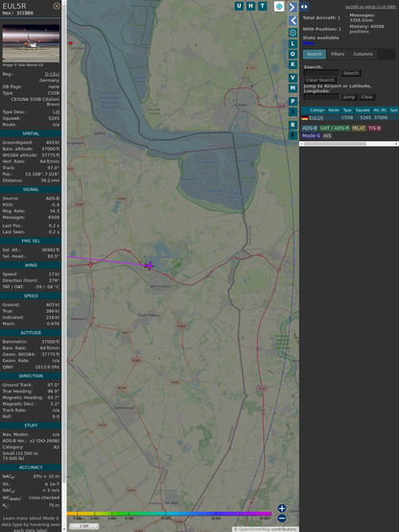
Task: Click the Clear button beside Jump
Action: click(x=366, y=97)
